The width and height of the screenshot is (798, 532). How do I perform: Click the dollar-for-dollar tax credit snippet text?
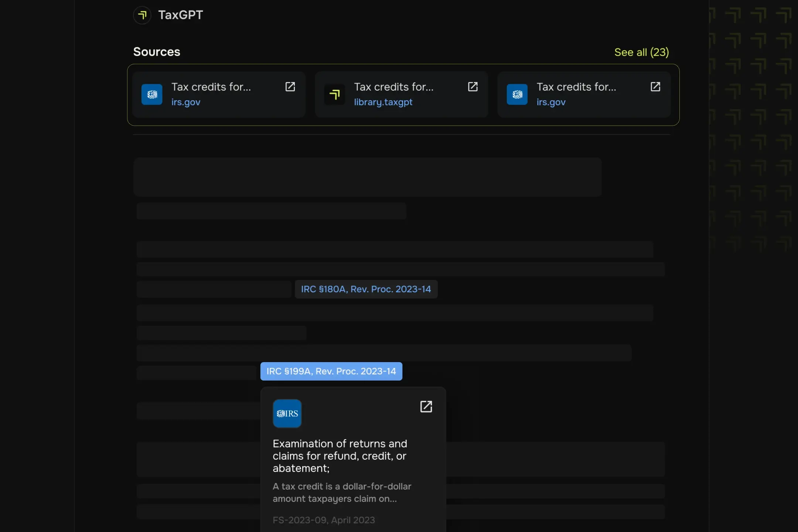342,492
